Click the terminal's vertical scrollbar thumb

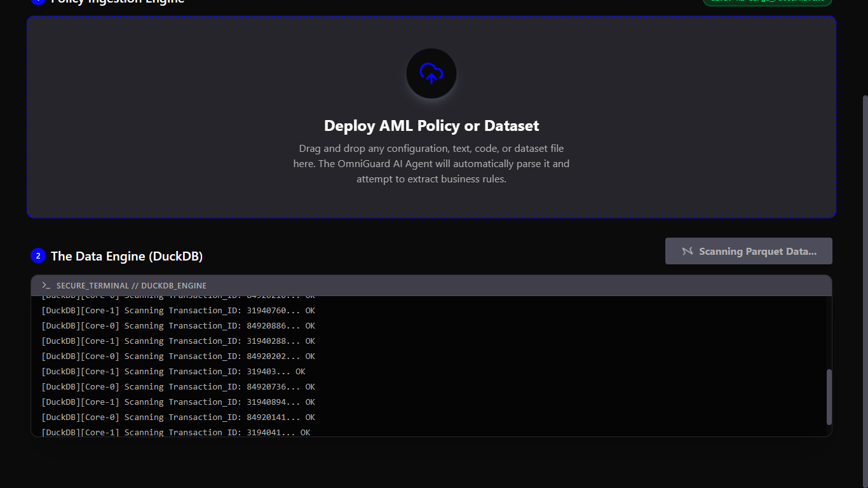tap(829, 396)
